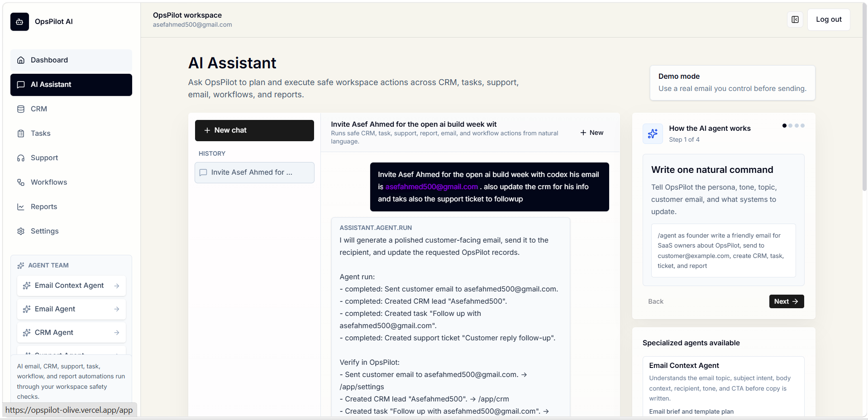This screenshot has width=868, height=420.
Task: Go to Tasks in the sidebar
Action: pos(71,134)
